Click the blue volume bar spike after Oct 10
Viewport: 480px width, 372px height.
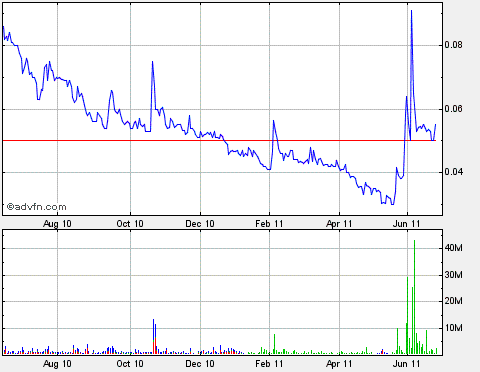tap(154, 336)
